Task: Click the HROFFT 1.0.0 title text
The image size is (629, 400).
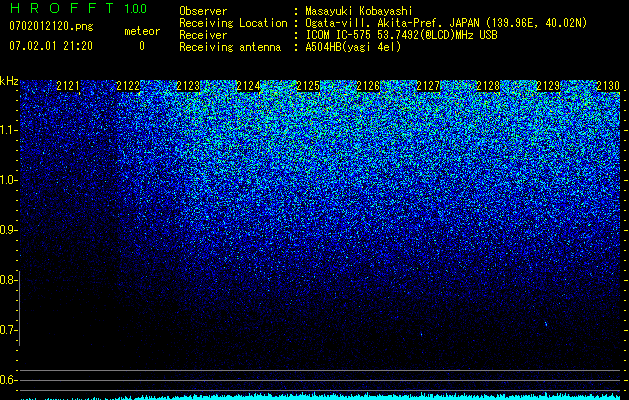Action: click(x=79, y=8)
